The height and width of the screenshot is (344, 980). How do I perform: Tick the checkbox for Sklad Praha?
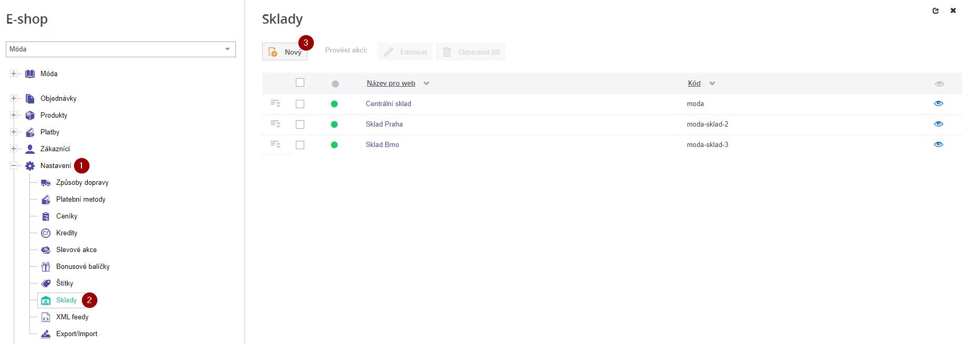click(300, 124)
